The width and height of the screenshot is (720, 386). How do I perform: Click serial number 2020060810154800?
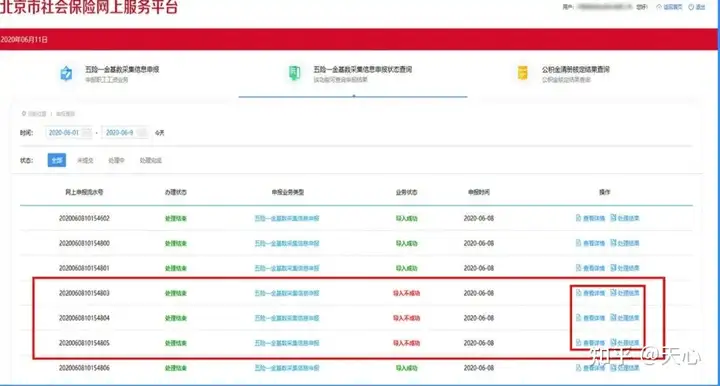coord(84,243)
